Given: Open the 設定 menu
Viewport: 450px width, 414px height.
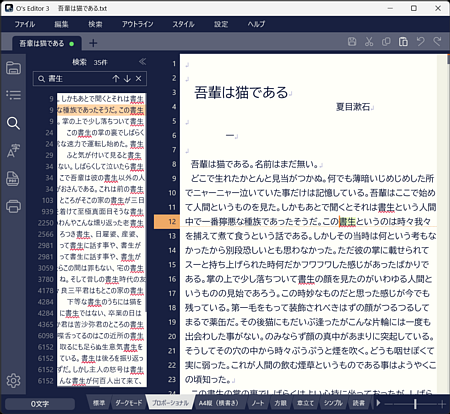Looking at the screenshot, I should click(221, 24).
